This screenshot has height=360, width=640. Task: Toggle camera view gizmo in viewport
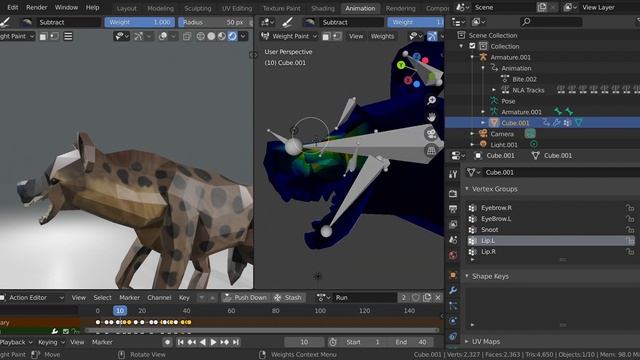(x=431, y=134)
